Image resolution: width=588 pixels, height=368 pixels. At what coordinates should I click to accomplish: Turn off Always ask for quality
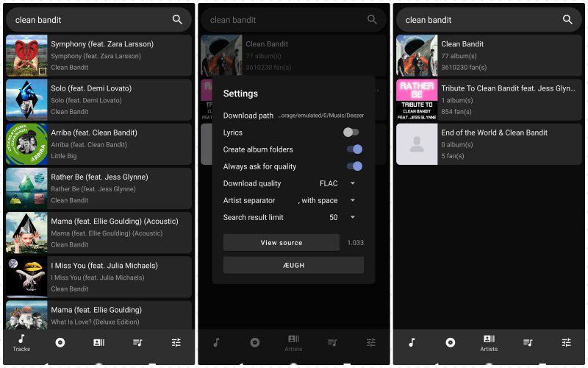tap(354, 166)
